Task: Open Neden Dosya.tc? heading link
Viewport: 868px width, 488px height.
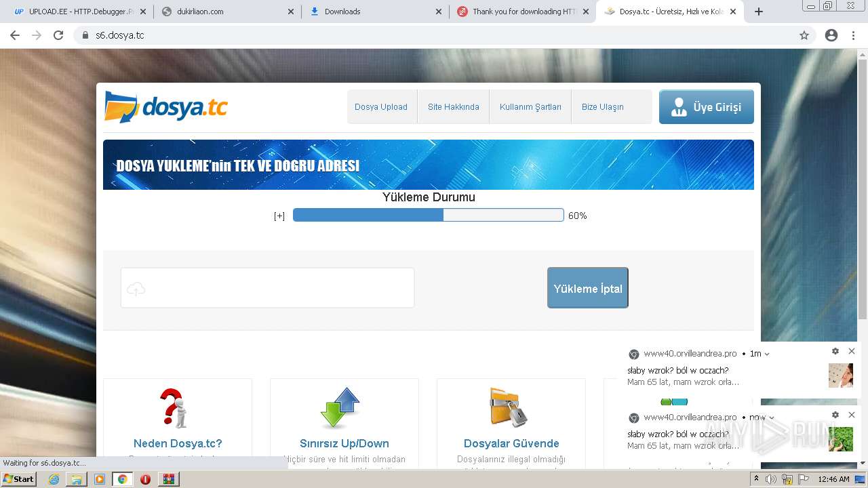Action: tap(178, 443)
